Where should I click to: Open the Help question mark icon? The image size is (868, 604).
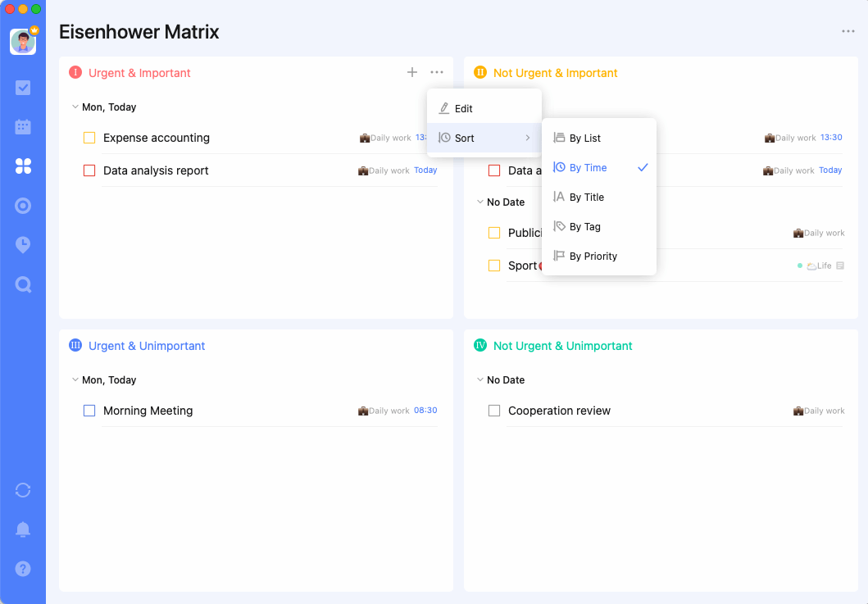tap(23, 569)
